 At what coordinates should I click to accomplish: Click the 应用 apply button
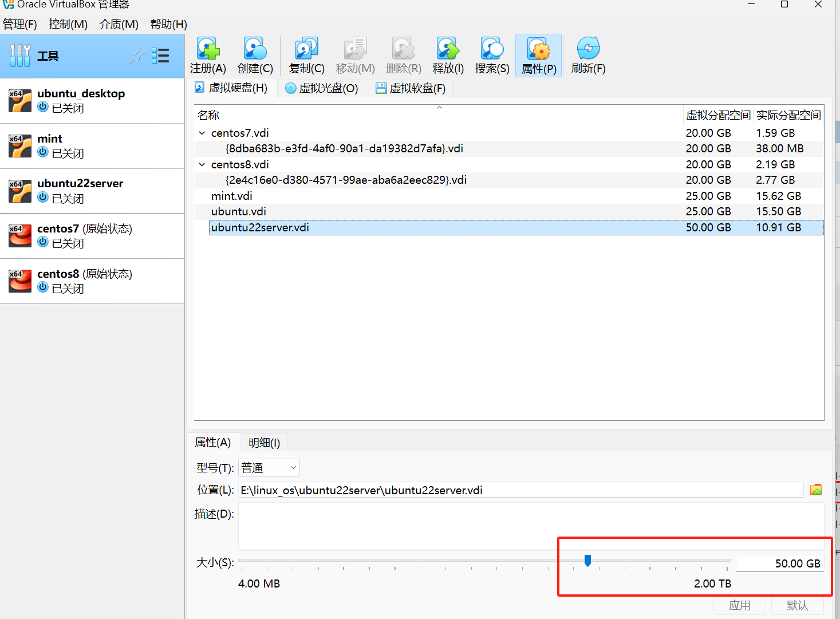(x=740, y=605)
